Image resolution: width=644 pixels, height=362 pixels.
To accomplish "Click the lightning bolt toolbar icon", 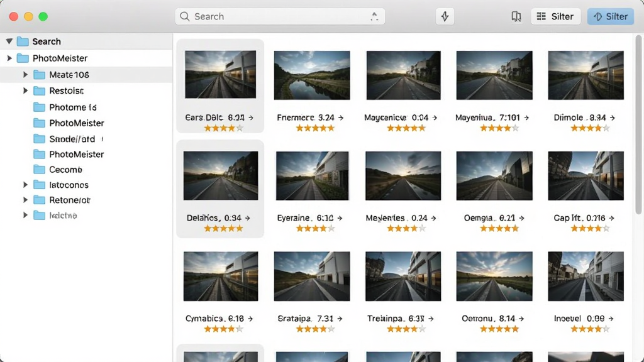I will 445,16.
